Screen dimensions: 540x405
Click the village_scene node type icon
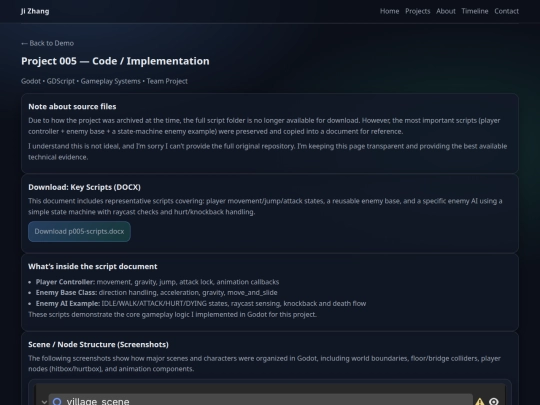57,402
